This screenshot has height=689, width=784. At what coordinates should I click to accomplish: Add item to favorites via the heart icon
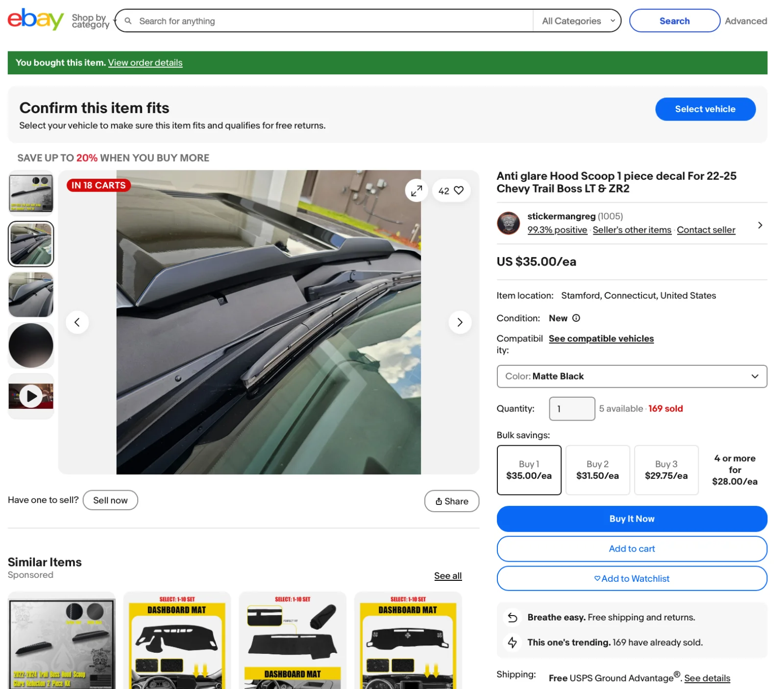[458, 190]
